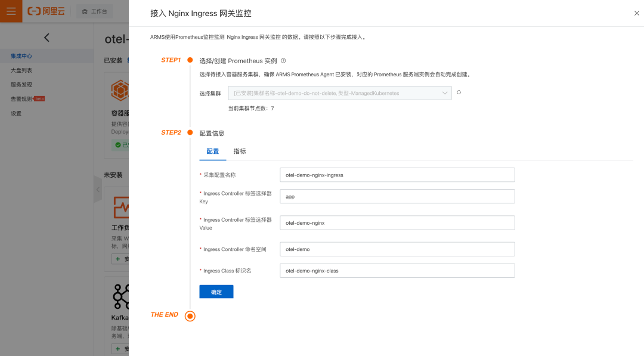The image size is (644, 356).
Task: Click the 安装 button under Kafka
Action: pos(122,348)
